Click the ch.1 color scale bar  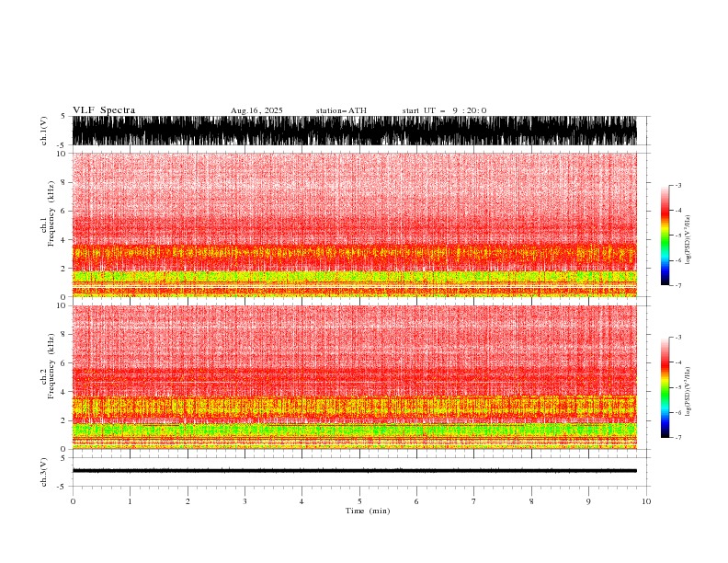coord(665,236)
